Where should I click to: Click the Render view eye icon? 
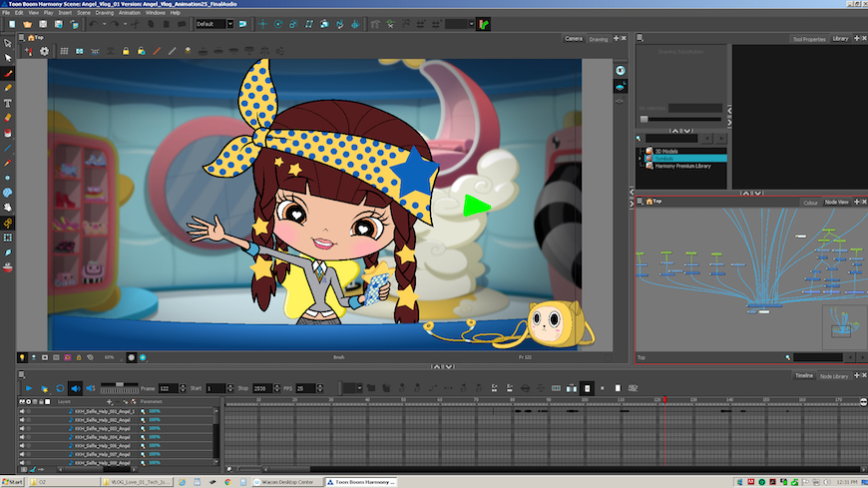(620, 70)
